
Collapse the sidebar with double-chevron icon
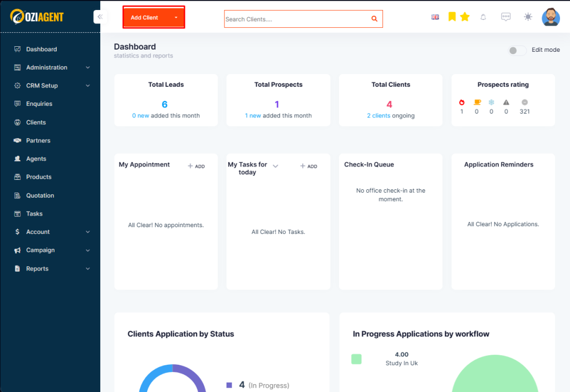[100, 17]
